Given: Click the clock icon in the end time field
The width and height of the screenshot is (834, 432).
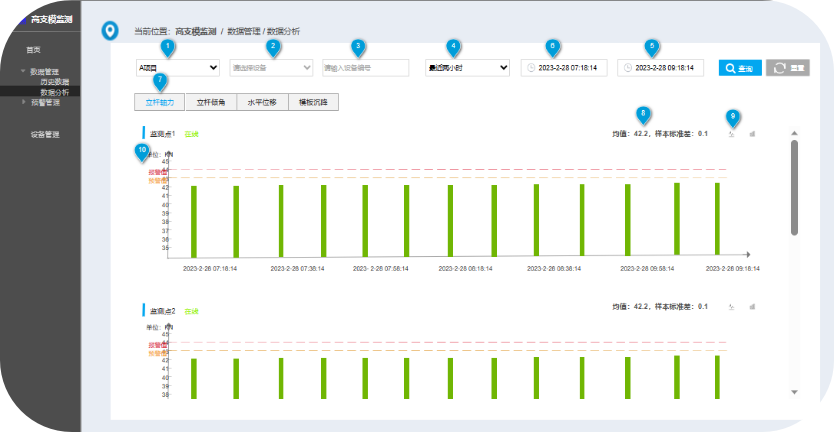Looking at the screenshot, I should point(627,68).
